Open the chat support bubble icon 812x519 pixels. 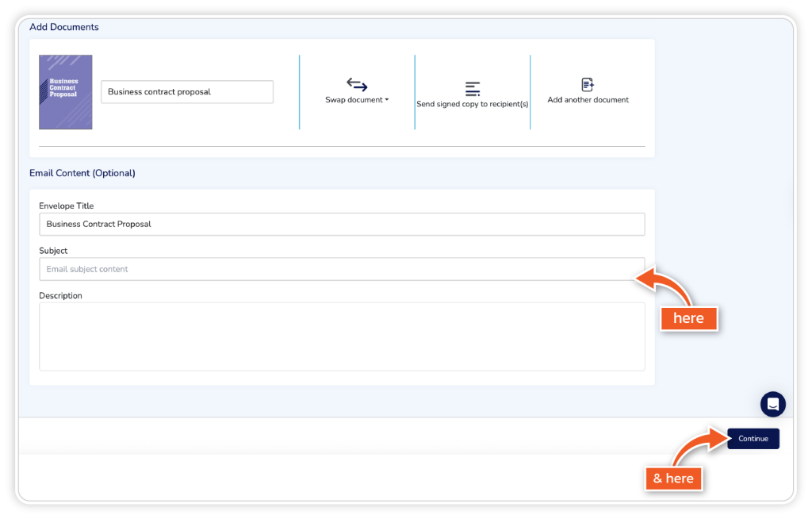(772, 404)
